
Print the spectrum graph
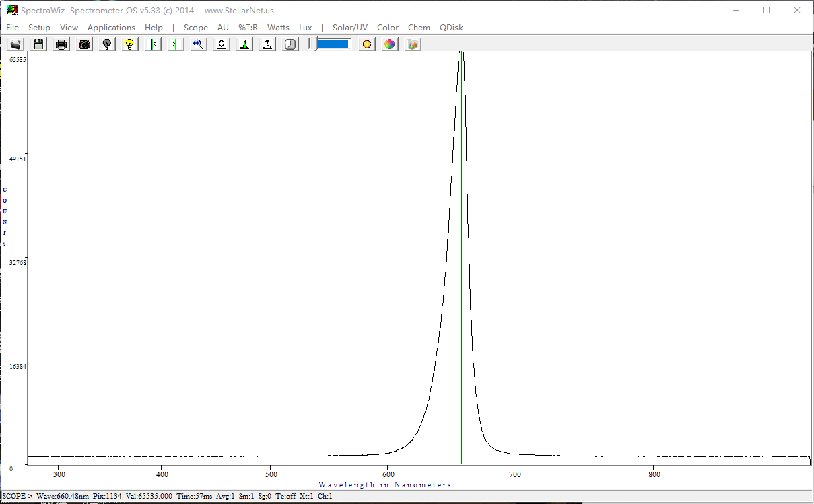61,44
